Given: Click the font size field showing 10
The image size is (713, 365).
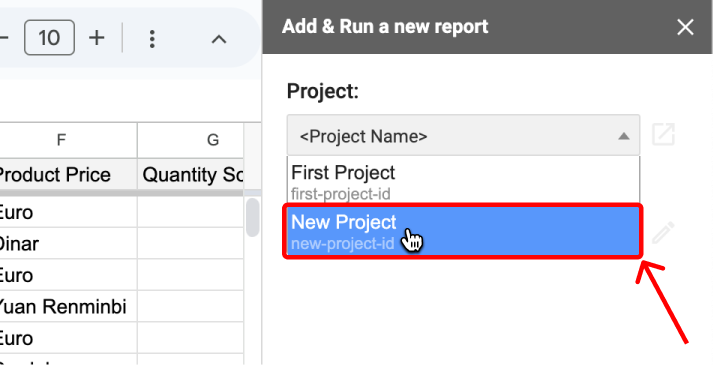Looking at the screenshot, I should pyautogui.click(x=49, y=38).
